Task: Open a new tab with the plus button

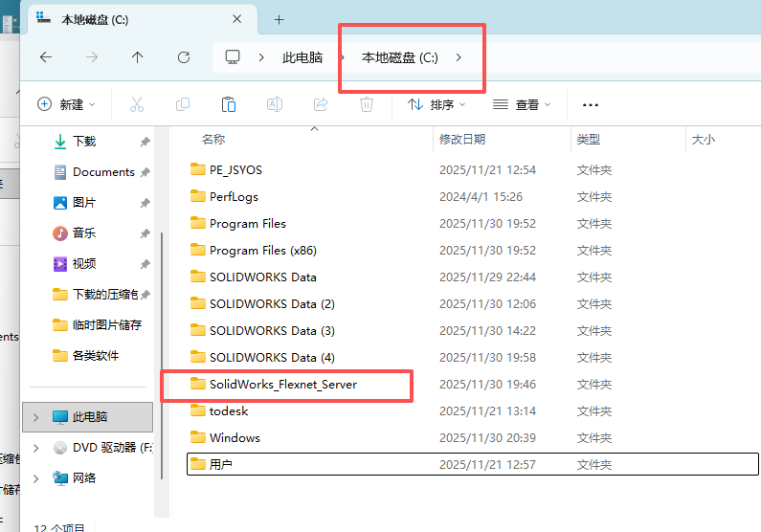Action: click(279, 19)
